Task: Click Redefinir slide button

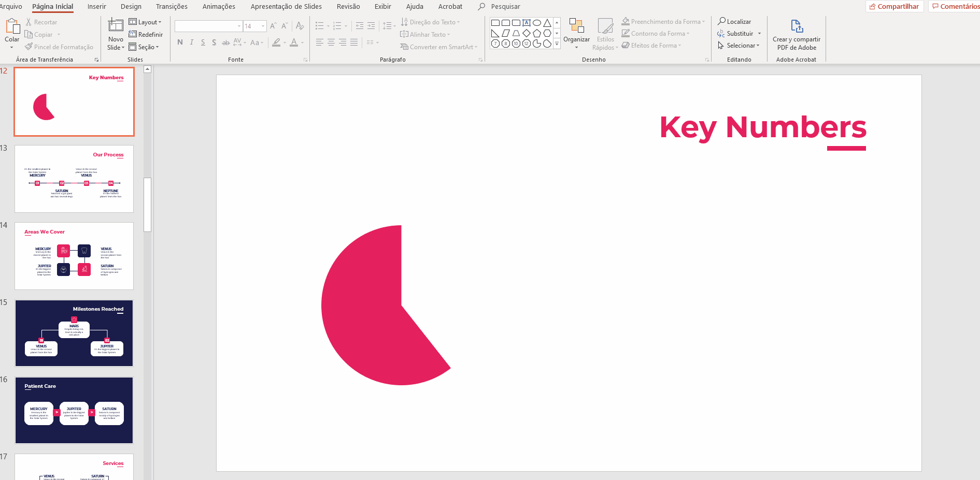Action: point(146,35)
